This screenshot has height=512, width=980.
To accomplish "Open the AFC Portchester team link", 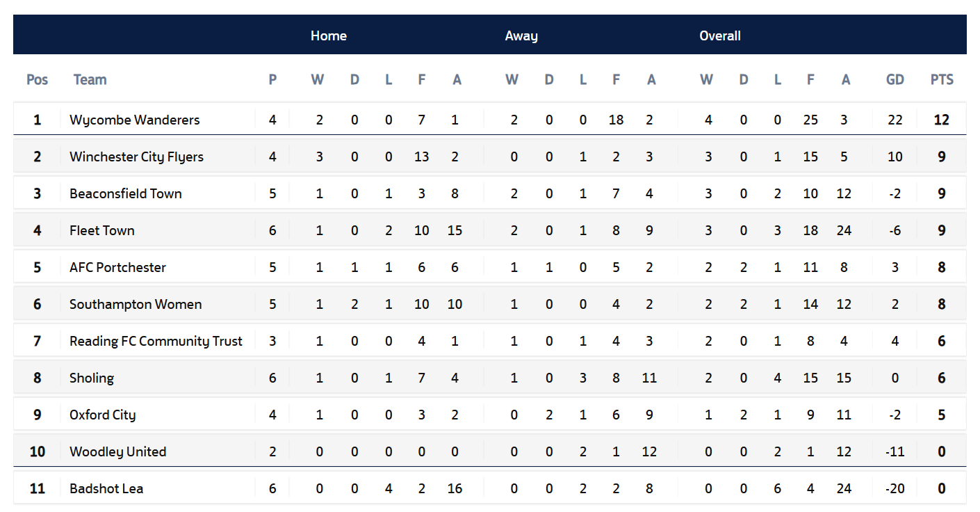I will pyautogui.click(x=118, y=267).
